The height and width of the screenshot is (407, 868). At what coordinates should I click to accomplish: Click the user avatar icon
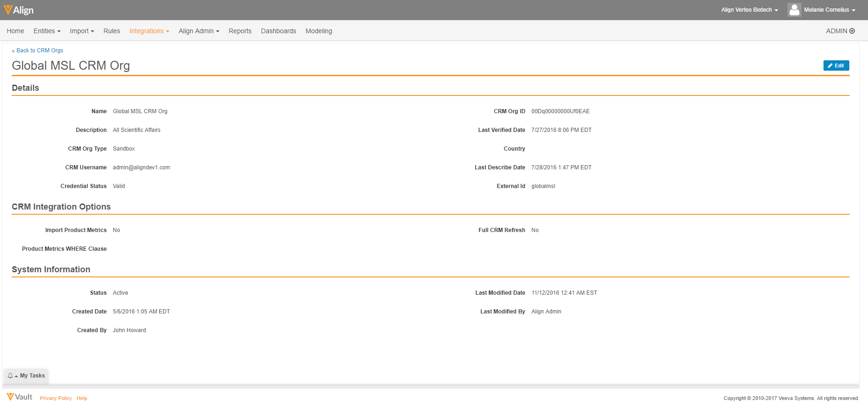point(794,10)
